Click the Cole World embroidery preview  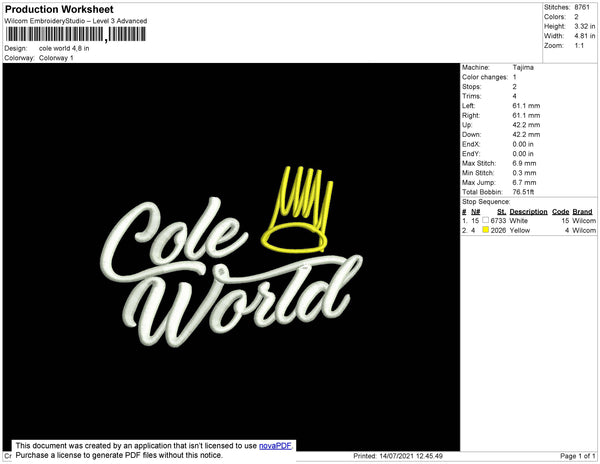click(231, 257)
